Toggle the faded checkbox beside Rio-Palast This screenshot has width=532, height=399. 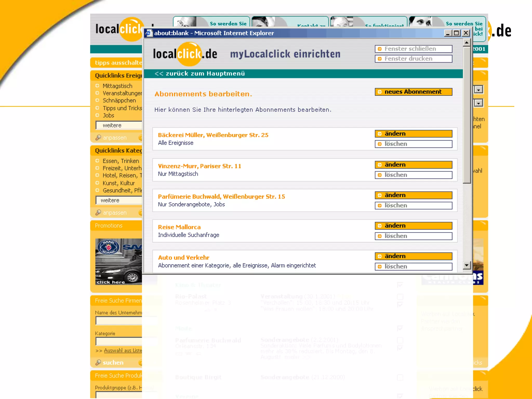pyautogui.click(x=400, y=297)
